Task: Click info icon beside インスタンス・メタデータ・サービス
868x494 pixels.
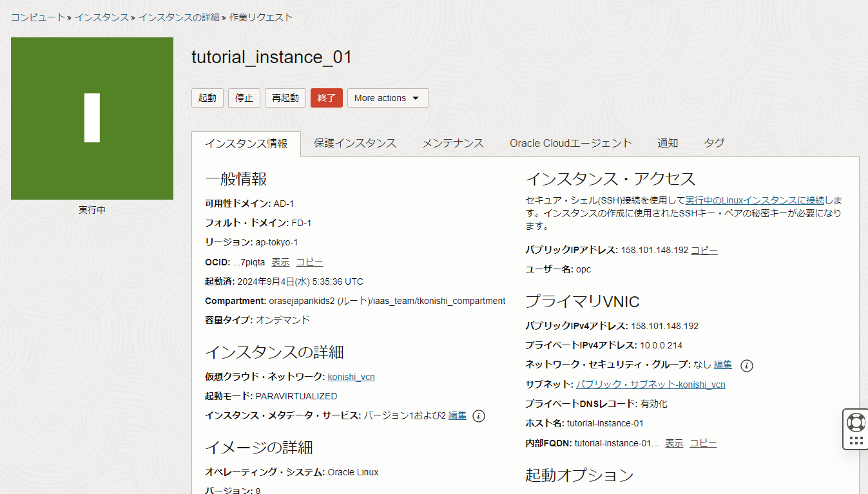Action: coord(477,415)
